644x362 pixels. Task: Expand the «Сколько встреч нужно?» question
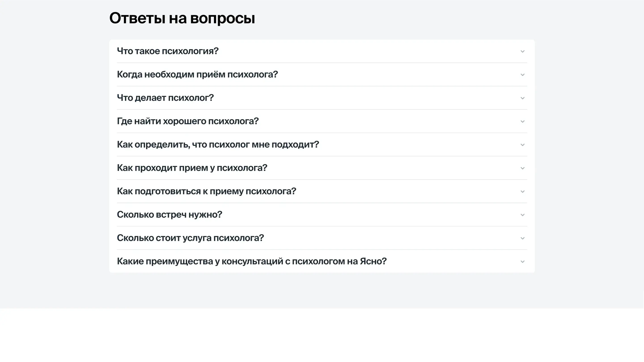pyautogui.click(x=169, y=214)
